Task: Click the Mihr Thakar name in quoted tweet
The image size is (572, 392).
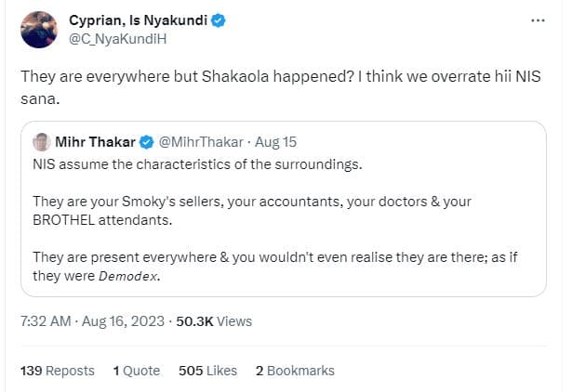Action: 95,142
